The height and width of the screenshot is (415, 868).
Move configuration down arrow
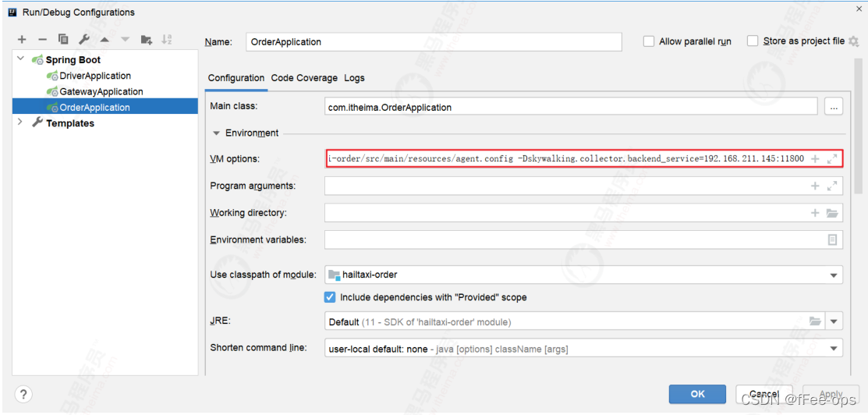tap(125, 39)
